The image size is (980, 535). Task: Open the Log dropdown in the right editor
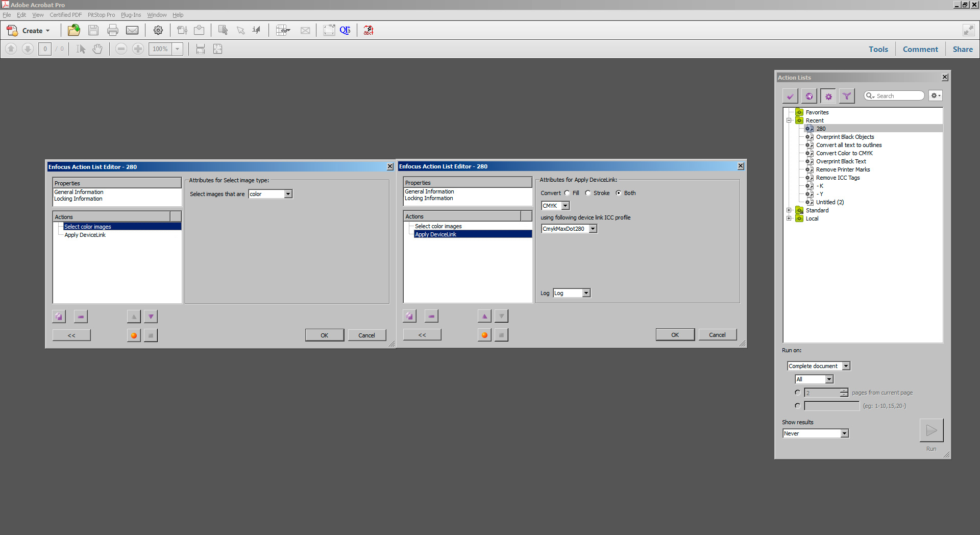pyautogui.click(x=572, y=293)
